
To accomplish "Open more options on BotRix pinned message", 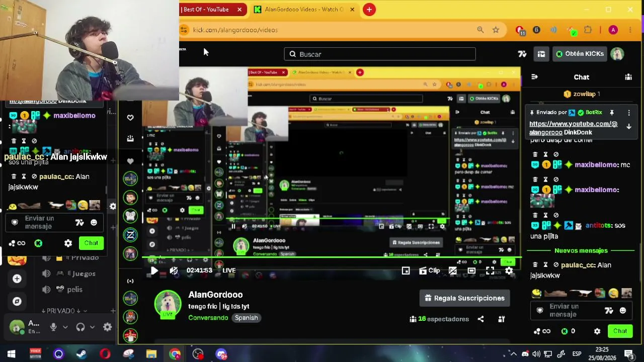I will (x=629, y=113).
